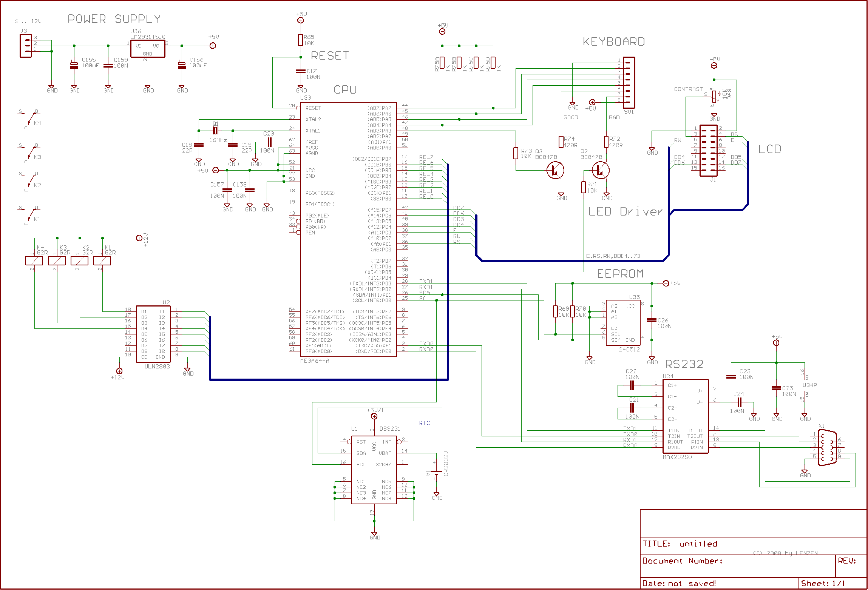The width and height of the screenshot is (868, 590).
Task: Click the R68 10K contrast potentiometer
Action: [x=714, y=97]
